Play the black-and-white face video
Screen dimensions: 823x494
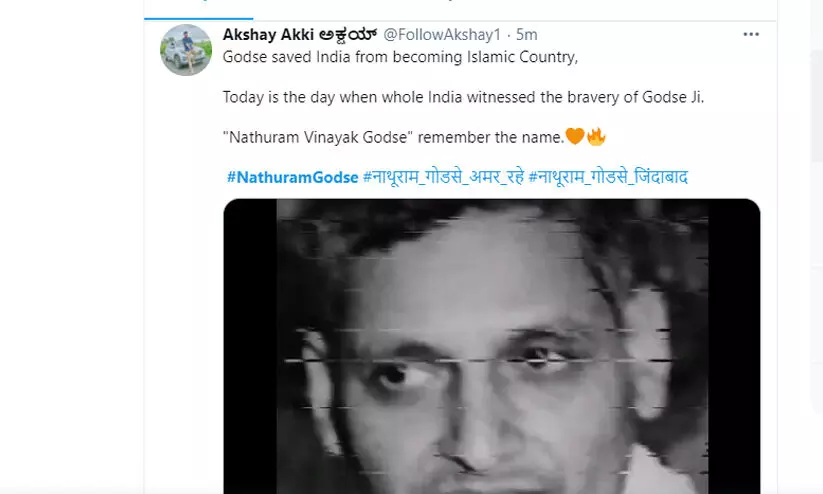(492, 346)
